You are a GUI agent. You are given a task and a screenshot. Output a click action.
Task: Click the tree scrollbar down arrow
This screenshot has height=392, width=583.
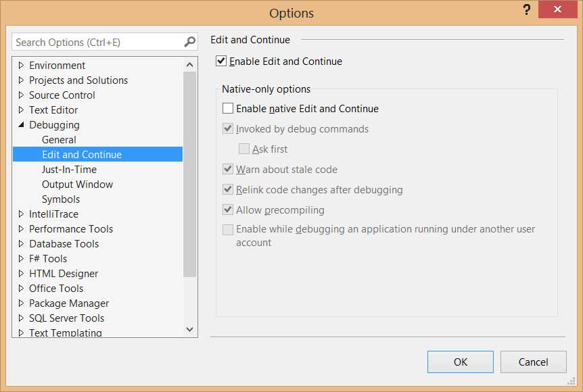pos(189,329)
